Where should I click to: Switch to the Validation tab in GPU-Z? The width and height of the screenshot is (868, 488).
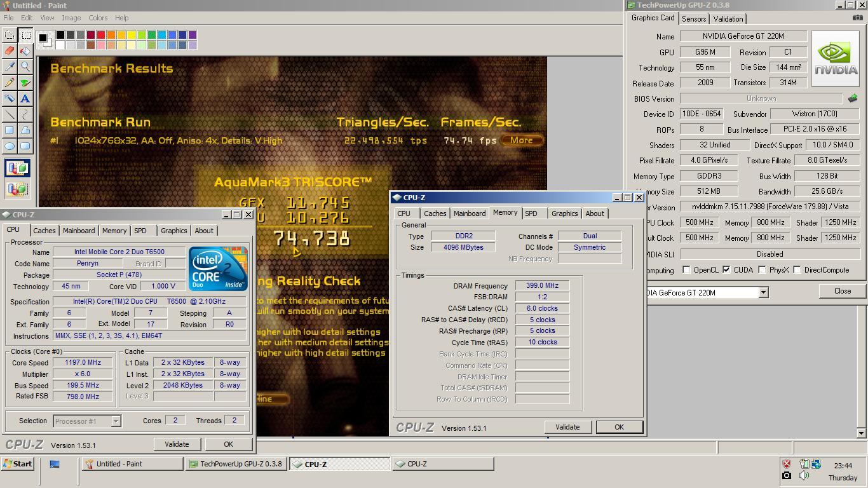(728, 19)
